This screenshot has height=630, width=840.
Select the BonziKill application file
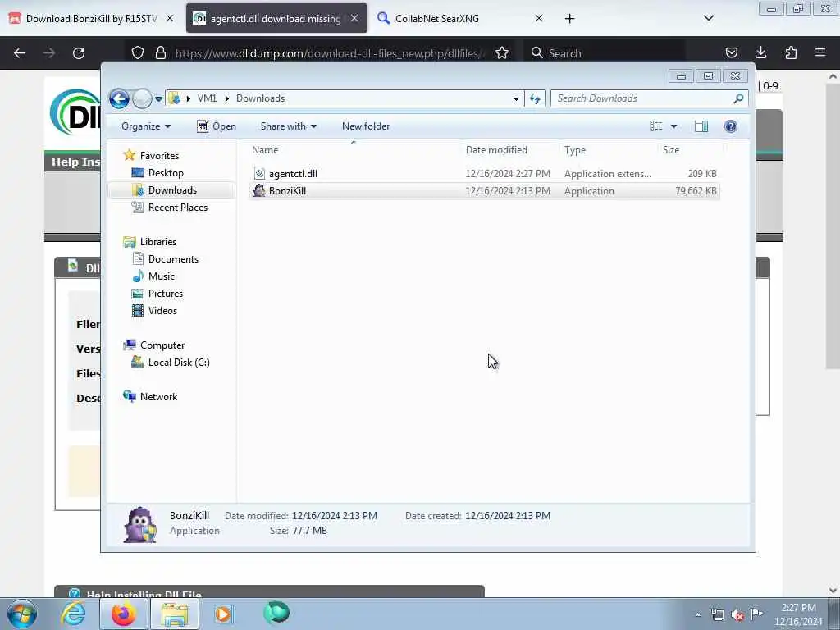pos(484,190)
